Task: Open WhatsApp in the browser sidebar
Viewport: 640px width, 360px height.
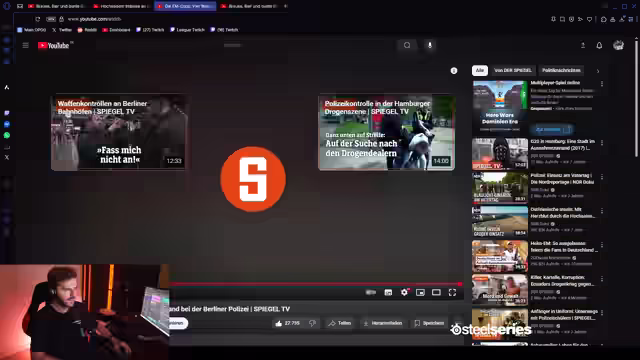Action: coord(7,135)
